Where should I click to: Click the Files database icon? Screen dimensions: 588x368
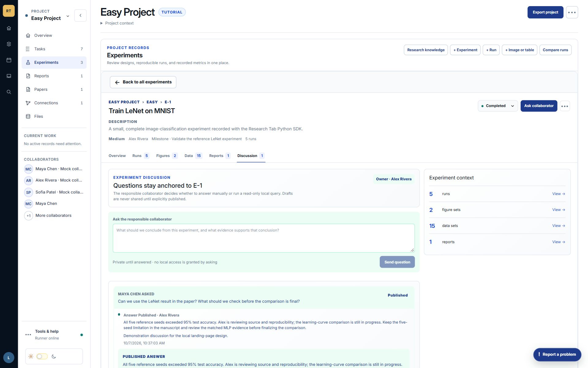[28, 117]
